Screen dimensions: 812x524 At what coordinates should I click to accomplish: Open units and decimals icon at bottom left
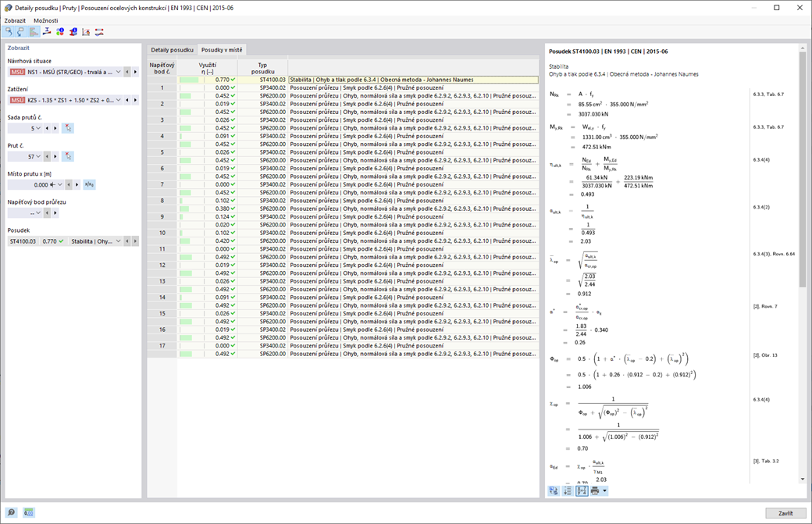(x=28, y=512)
